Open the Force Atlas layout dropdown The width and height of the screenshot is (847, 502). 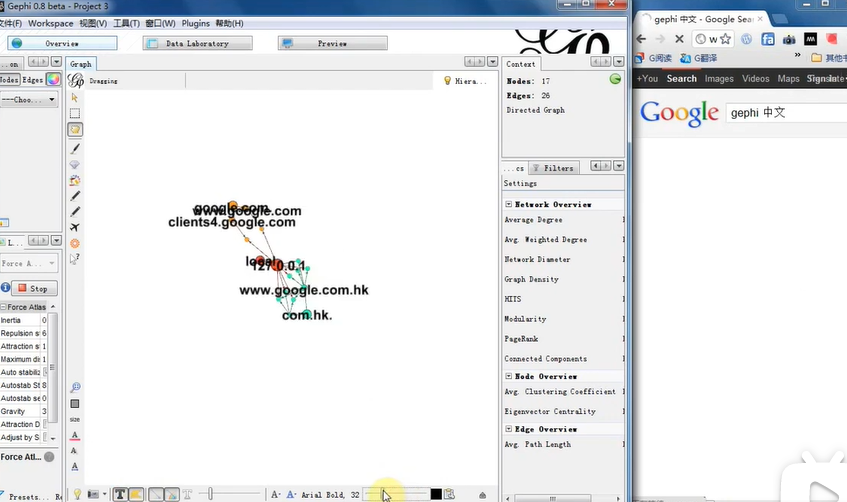pyautogui.click(x=29, y=263)
